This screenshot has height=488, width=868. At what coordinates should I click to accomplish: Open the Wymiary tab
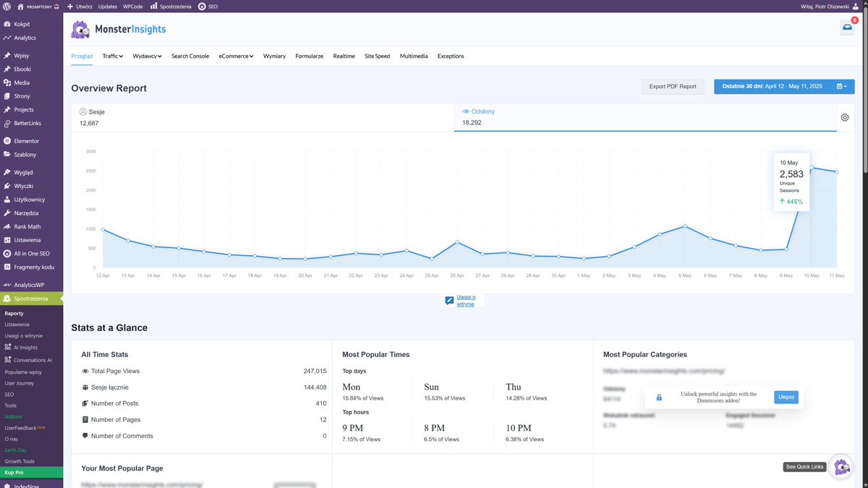274,56
